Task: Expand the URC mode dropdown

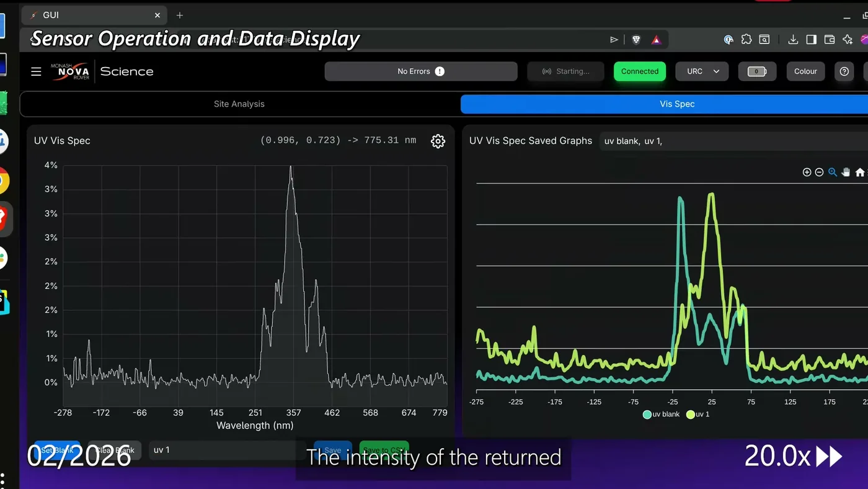Action: point(702,71)
